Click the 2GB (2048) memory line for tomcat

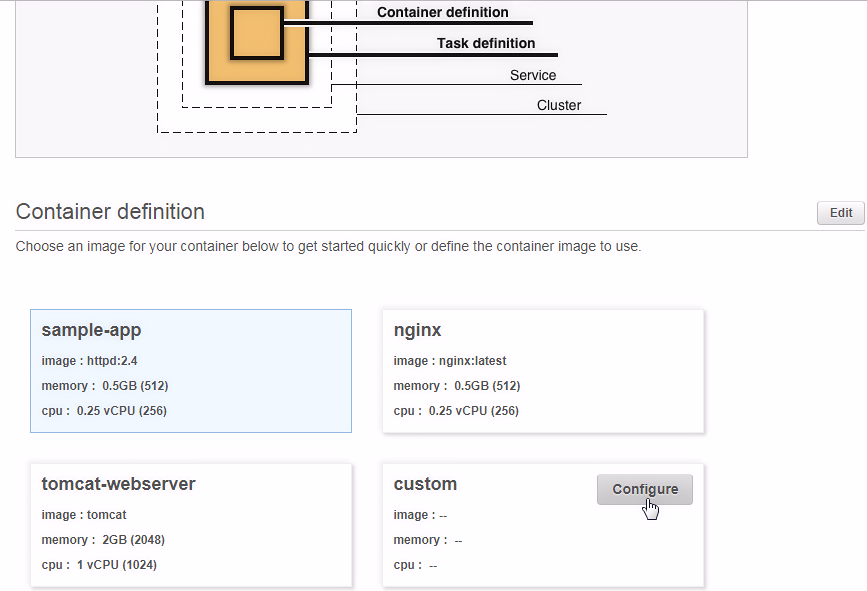(x=103, y=540)
